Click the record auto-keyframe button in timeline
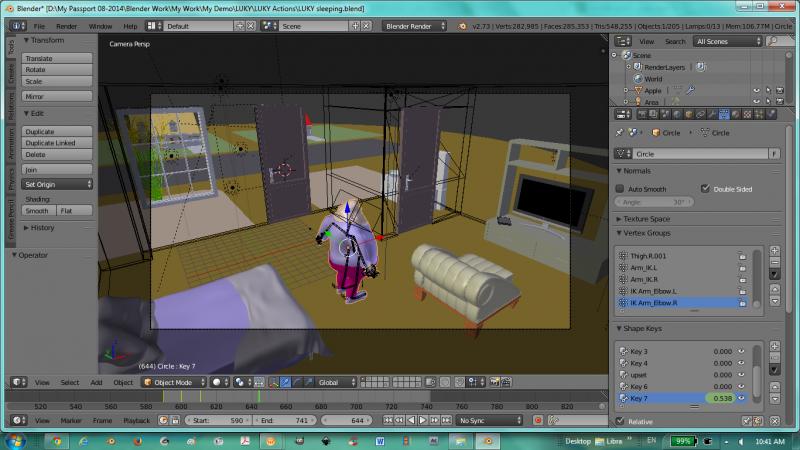Screen dimensions: 800x450 pos(537,420)
